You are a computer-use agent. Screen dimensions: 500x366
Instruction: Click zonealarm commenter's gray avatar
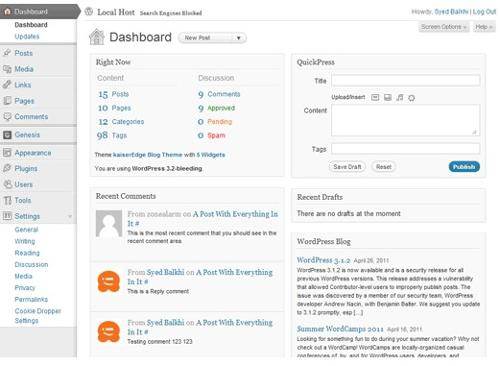click(x=109, y=223)
